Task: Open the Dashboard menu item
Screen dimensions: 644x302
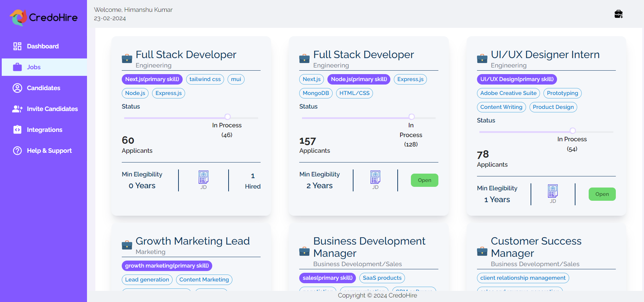Action: (x=43, y=46)
